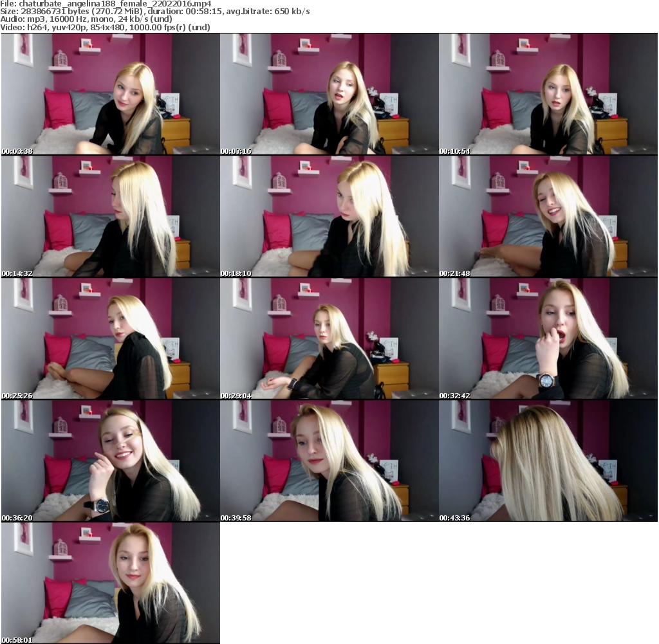The height and width of the screenshot is (644, 659).
Task: Click the preview frame at 00:29:04
Action: [x=329, y=338]
